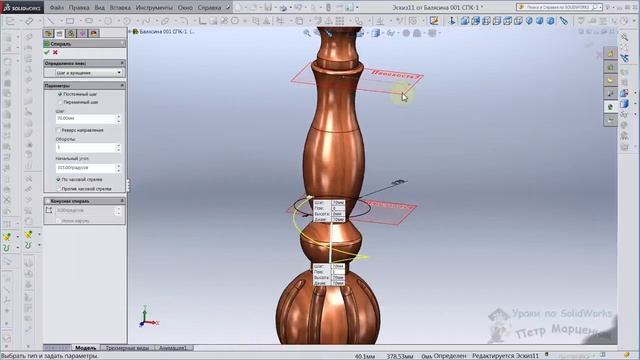The height and width of the screenshot is (360, 640).
Task: Open search box dropdown arrow
Action: point(600,7)
